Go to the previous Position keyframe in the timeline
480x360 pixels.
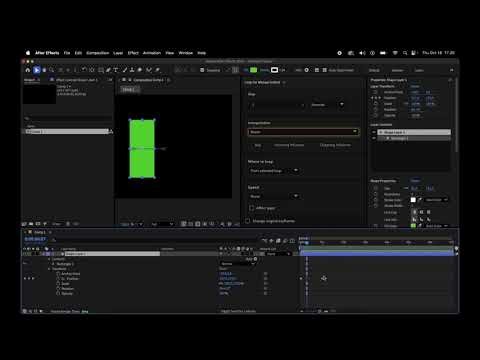(x=25, y=278)
